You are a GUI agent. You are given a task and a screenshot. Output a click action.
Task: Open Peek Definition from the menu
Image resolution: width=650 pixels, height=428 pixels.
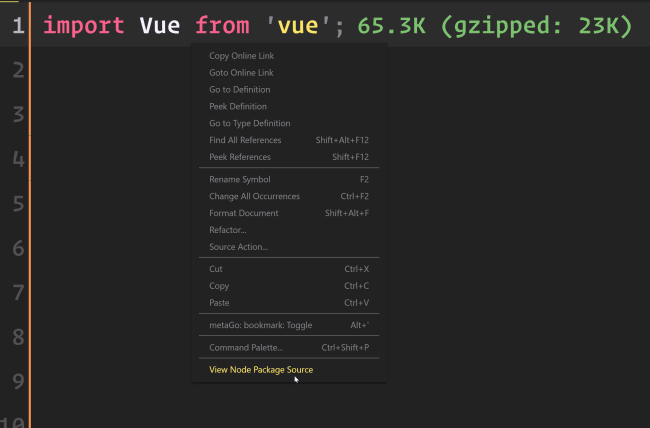(x=238, y=106)
